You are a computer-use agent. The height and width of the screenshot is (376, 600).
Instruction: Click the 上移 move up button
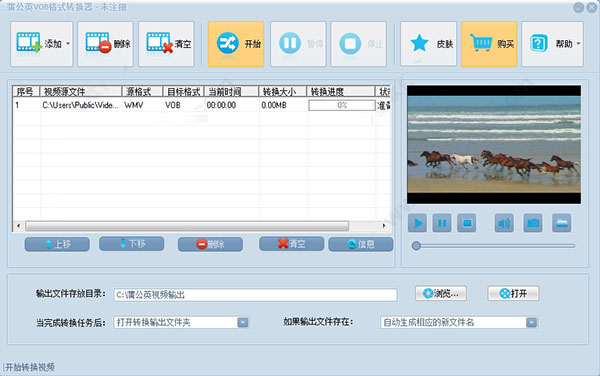57,244
